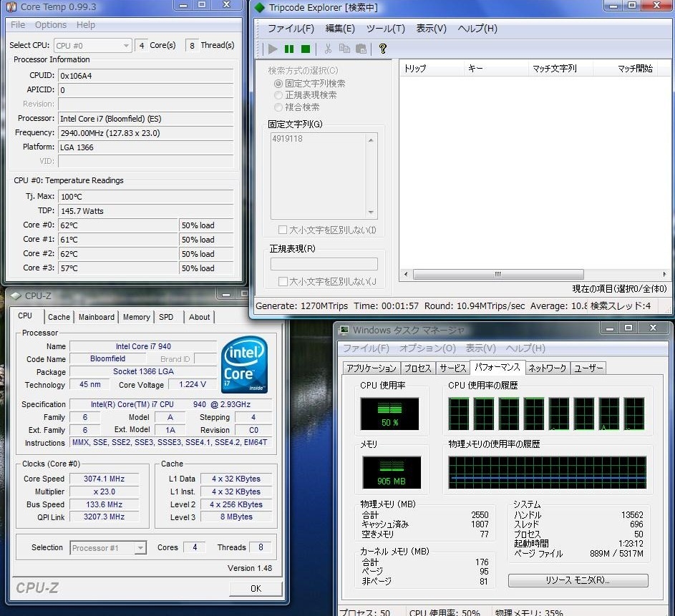
Task: Click the Intel Core i7 logo in CPU-Z
Action: coord(244,365)
